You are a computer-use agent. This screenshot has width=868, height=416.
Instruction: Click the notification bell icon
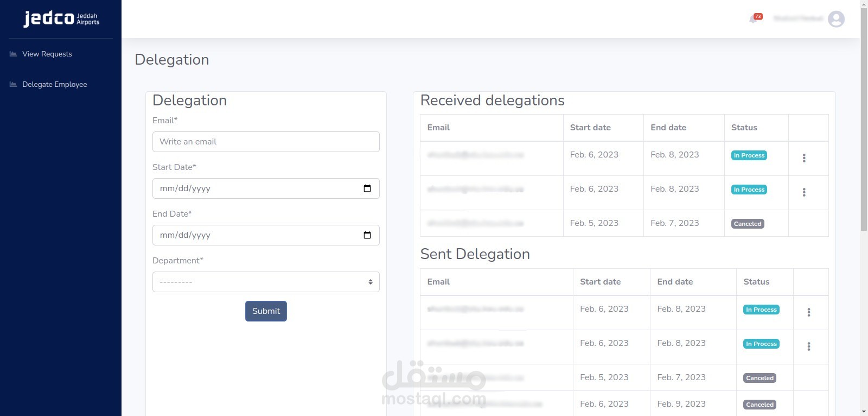click(x=754, y=20)
